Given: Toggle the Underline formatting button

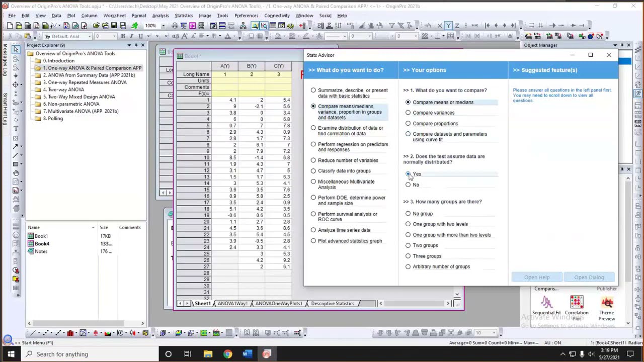Looking at the screenshot, I should tap(140, 36).
